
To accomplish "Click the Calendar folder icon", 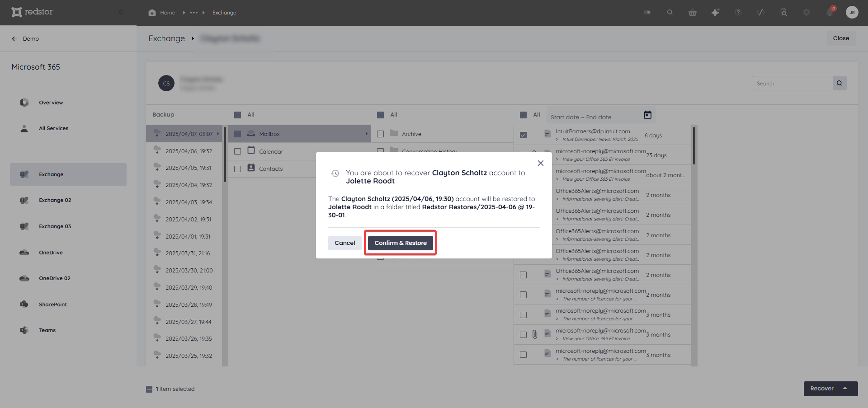I will (251, 150).
